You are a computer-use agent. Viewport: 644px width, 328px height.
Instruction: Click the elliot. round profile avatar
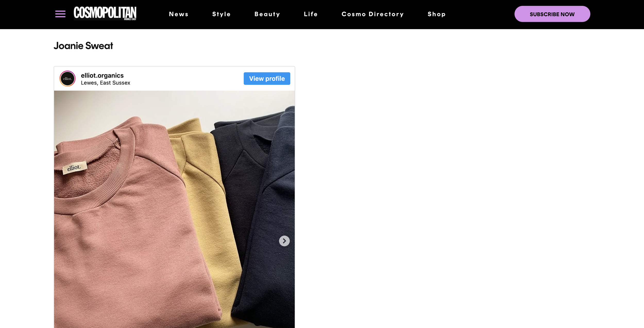tap(67, 79)
